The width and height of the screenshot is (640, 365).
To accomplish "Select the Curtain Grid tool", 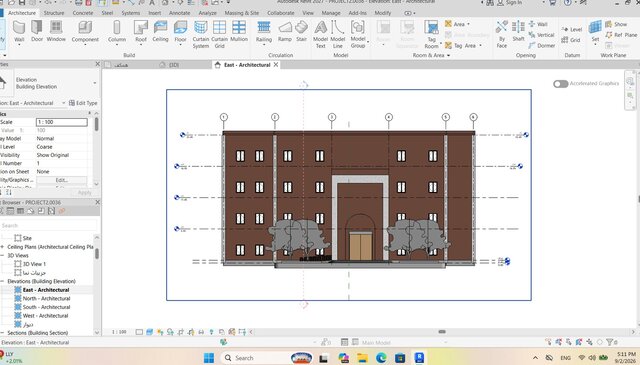I will [x=219, y=35].
